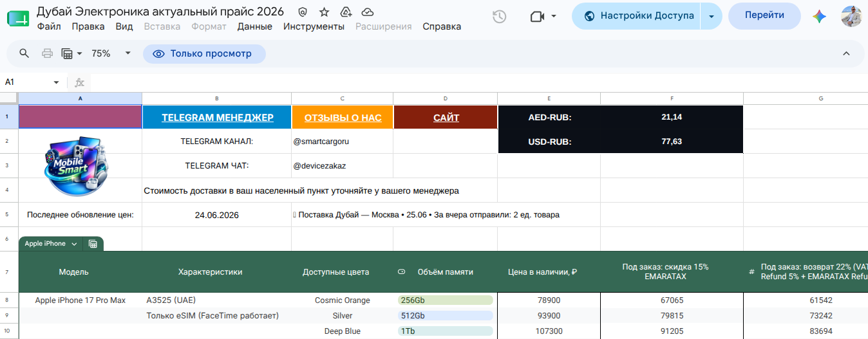Click the Перейти button
Image resolution: width=868 pixels, height=339 pixels.
(764, 15)
